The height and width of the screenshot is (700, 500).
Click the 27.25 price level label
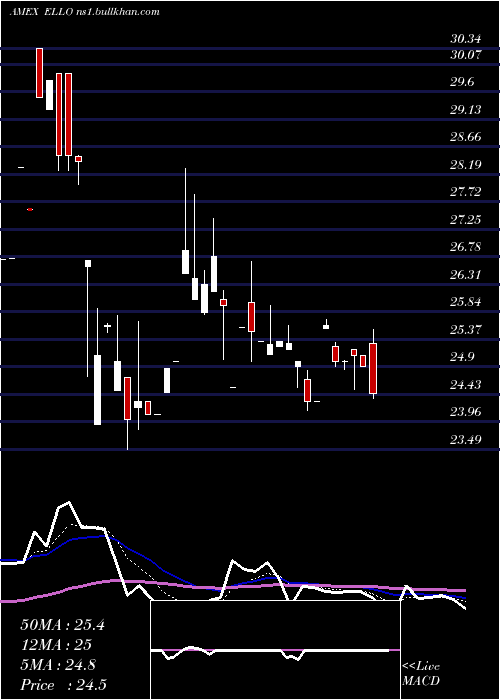pyautogui.click(x=466, y=220)
